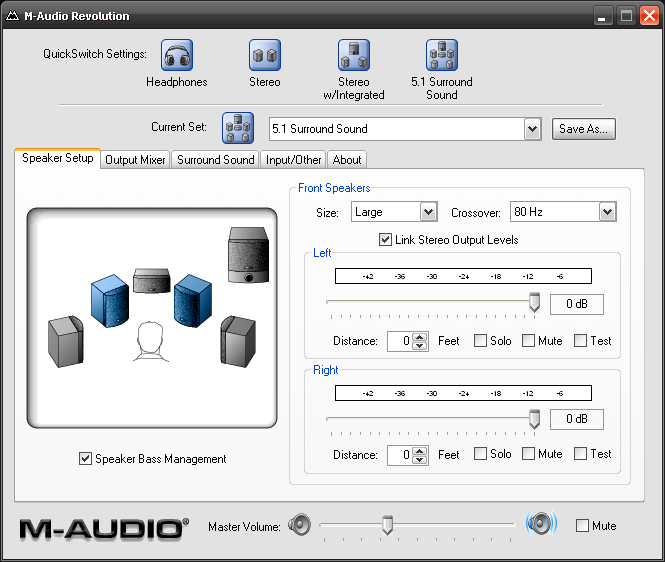Select the Headphones QuickSwitch icon
Viewport: 665px width, 562px height.
[177, 55]
